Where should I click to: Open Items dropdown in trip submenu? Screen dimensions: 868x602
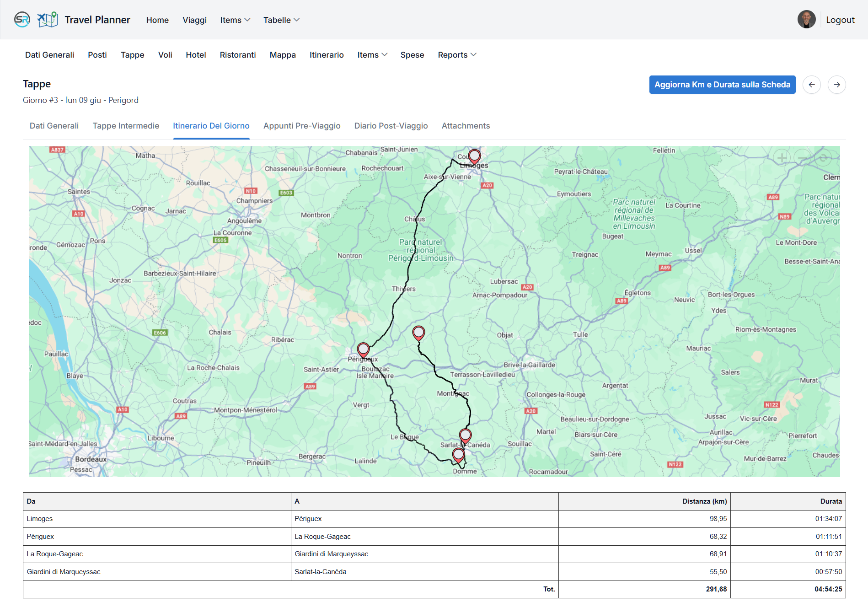pyautogui.click(x=372, y=55)
